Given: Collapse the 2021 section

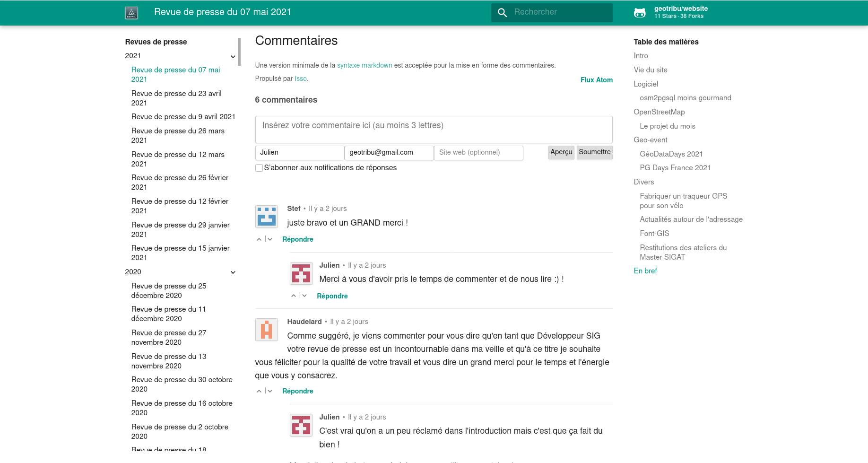Looking at the screenshot, I should tap(233, 57).
